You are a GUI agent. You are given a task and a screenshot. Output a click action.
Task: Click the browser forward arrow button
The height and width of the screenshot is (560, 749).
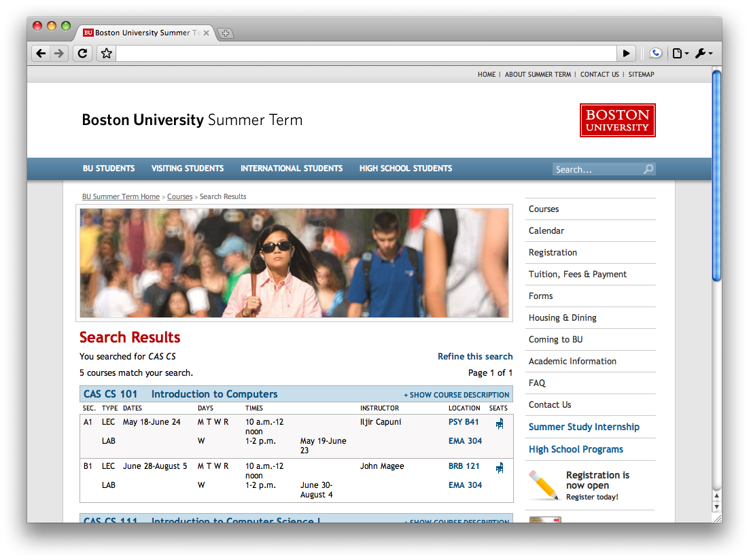[x=58, y=53]
